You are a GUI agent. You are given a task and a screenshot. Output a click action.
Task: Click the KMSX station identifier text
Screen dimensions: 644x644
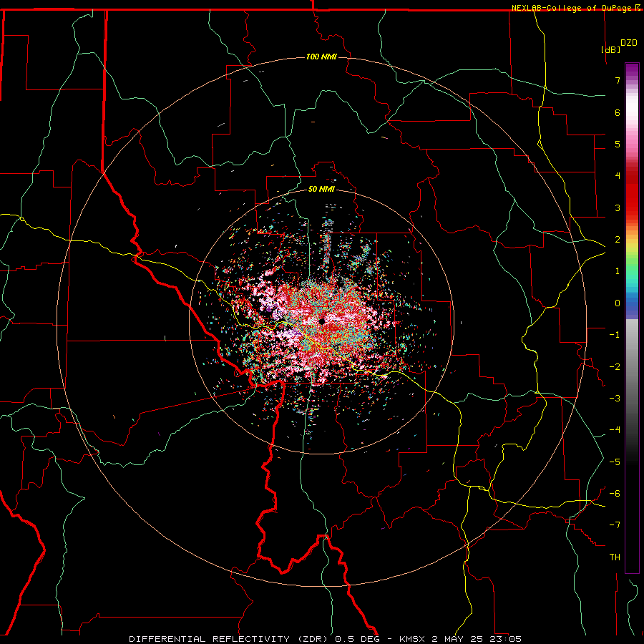(x=413, y=639)
